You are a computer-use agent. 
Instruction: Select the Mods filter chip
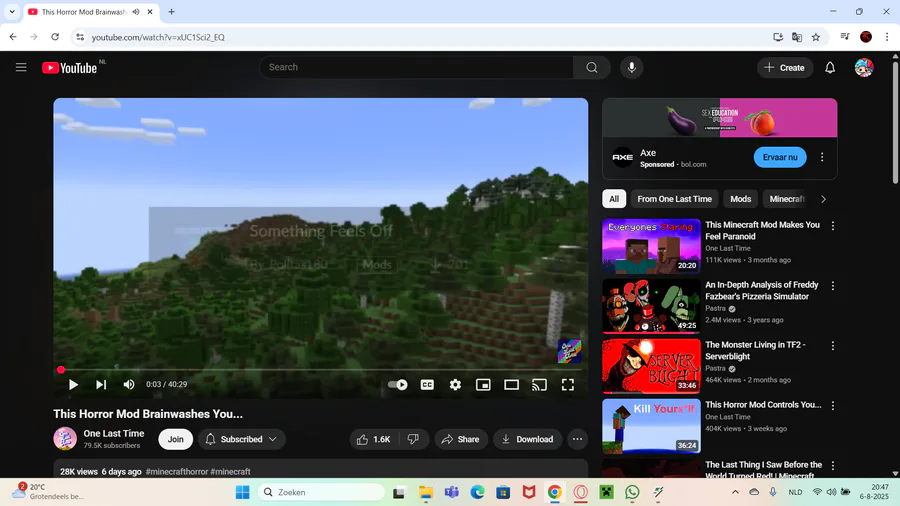click(x=740, y=199)
